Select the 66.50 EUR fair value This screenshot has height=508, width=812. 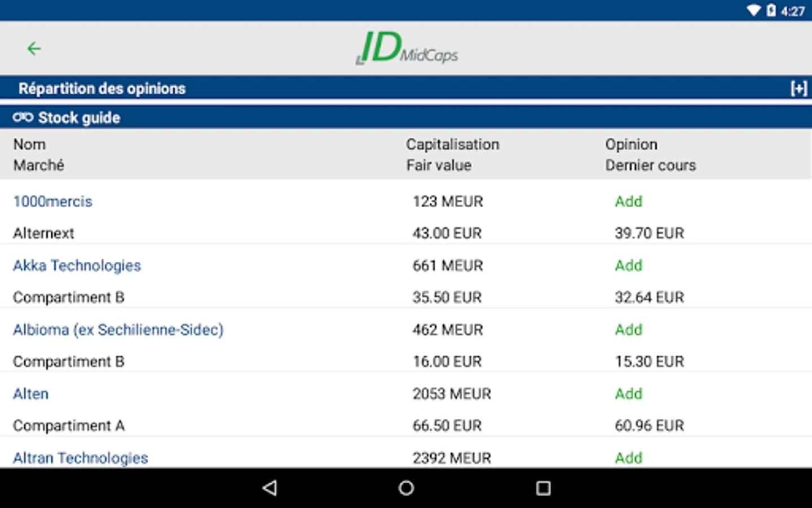click(x=447, y=426)
